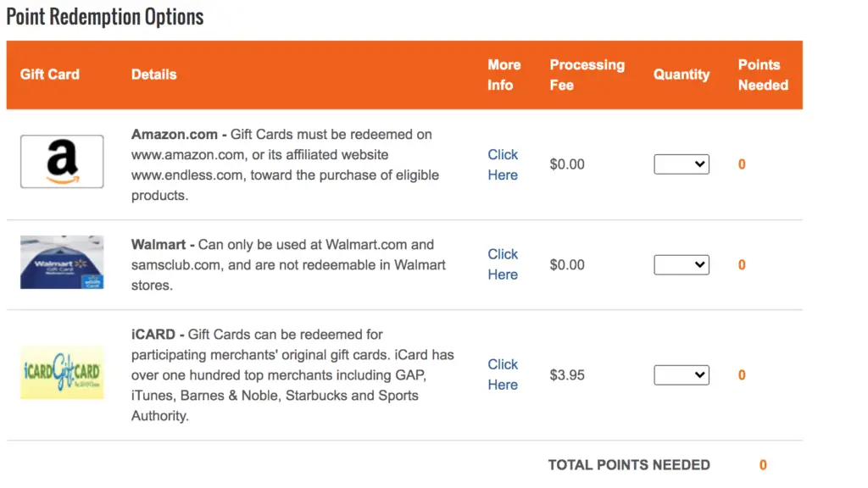Open the iCARD Click Here link

coord(503,374)
